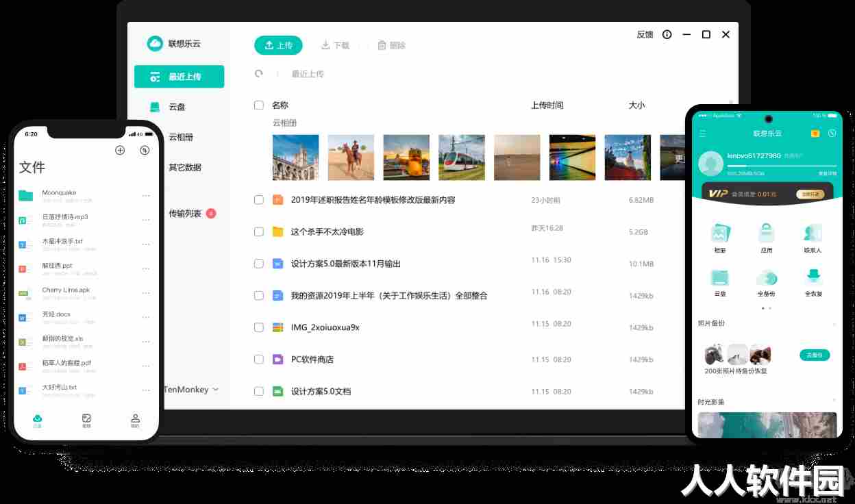Open more options for Moonquake folder
Screen dimensions: 855x504
coord(146,196)
